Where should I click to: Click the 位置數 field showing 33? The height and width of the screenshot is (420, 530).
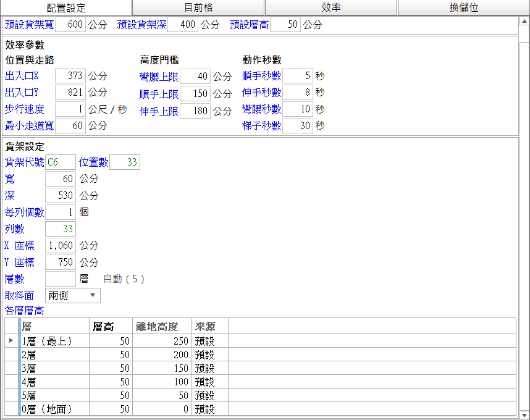click(x=125, y=162)
